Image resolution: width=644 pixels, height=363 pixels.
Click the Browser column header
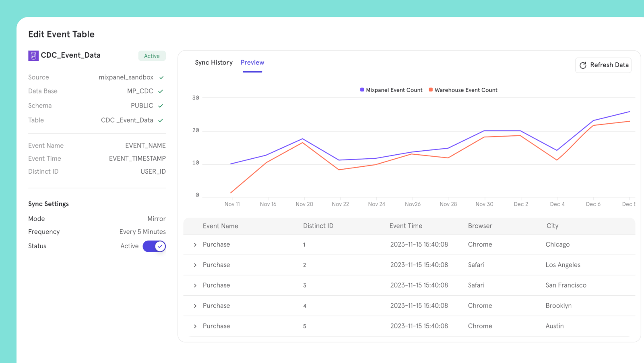pyautogui.click(x=480, y=226)
